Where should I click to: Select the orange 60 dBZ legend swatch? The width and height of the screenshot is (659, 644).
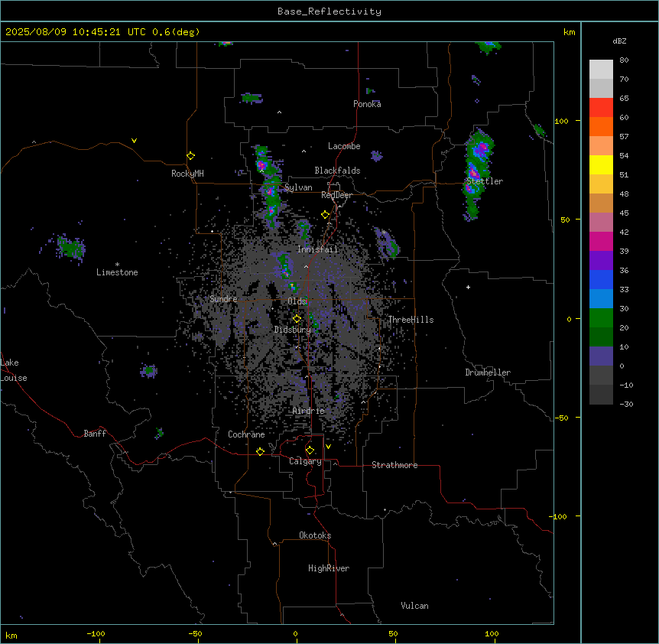(601, 126)
